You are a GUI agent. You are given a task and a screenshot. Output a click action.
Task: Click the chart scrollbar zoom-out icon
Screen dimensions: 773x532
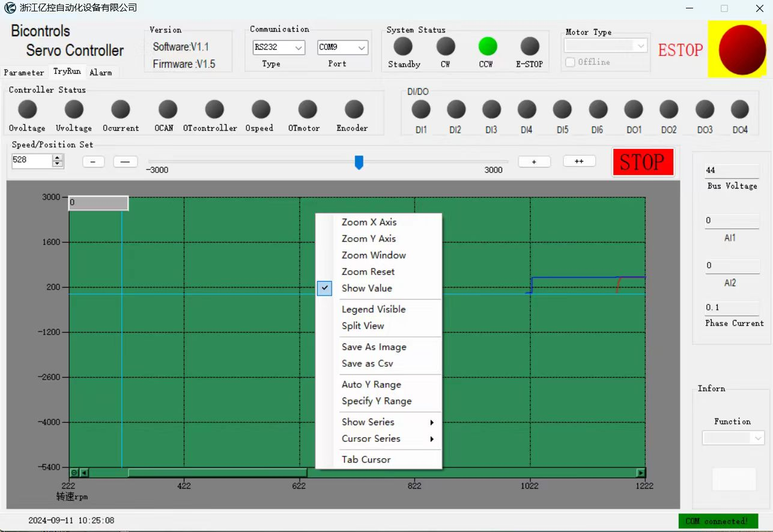pyautogui.click(x=74, y=473)
